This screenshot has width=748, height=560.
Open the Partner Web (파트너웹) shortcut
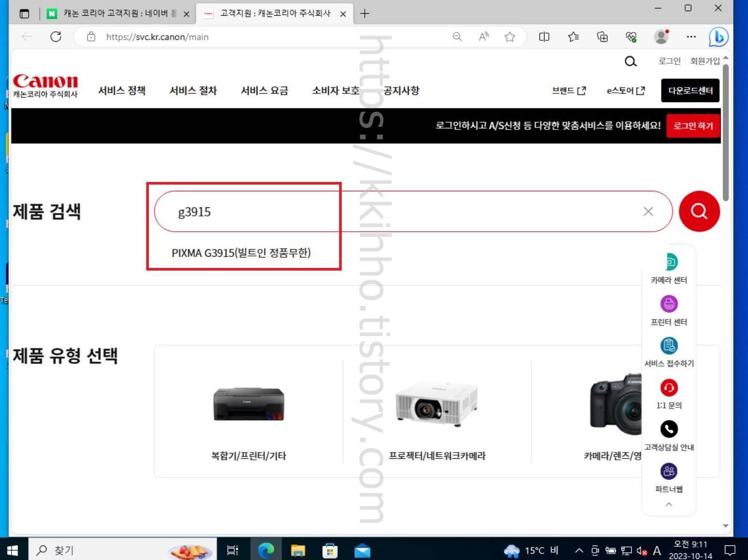[x=669, y=478]
